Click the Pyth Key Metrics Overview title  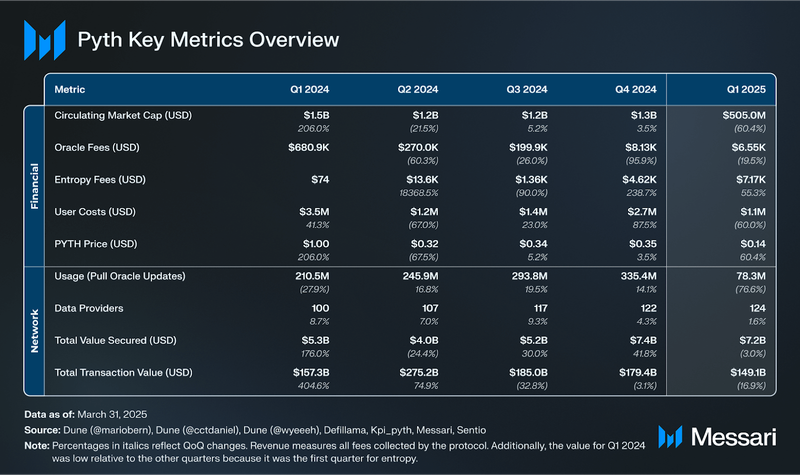[208, 40]
